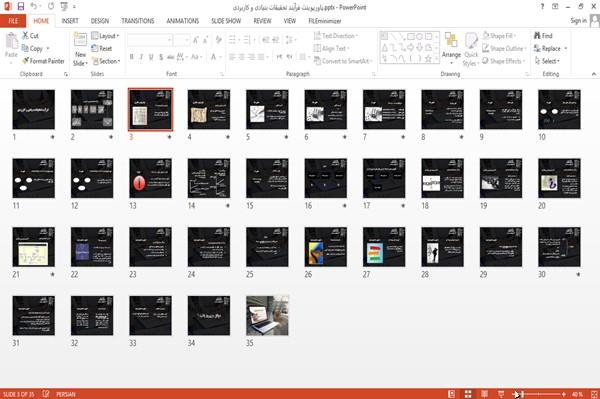Select slide 35 laptop photo thumbnail
Screen dimensions: 600x399
click(267, 316)
